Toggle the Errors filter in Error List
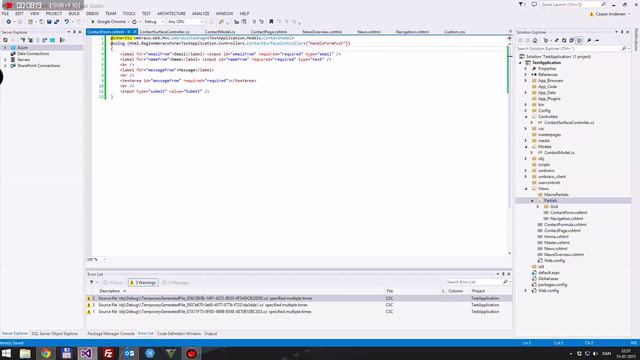Viewport: 640px width, 360px height. [113, 282]
